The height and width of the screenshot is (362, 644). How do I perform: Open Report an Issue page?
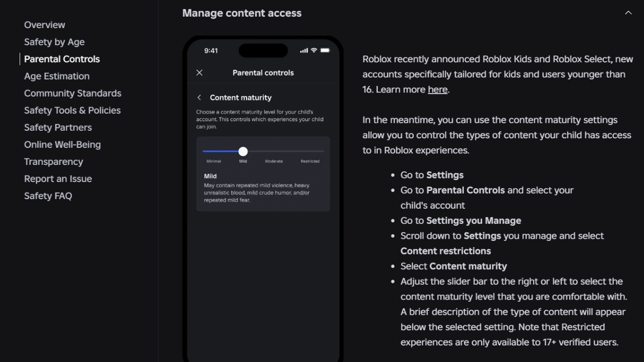[x=58, y=178]
